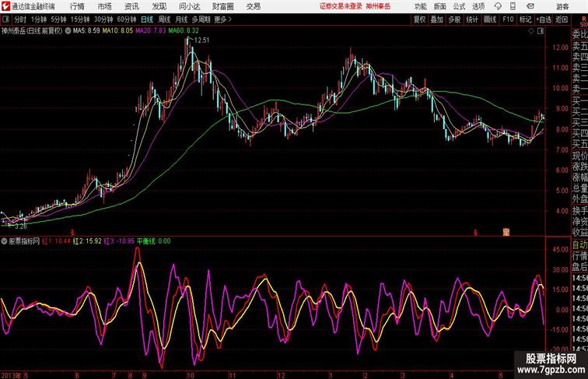Click the 证券交易未登录 status link

pos(341,6)
